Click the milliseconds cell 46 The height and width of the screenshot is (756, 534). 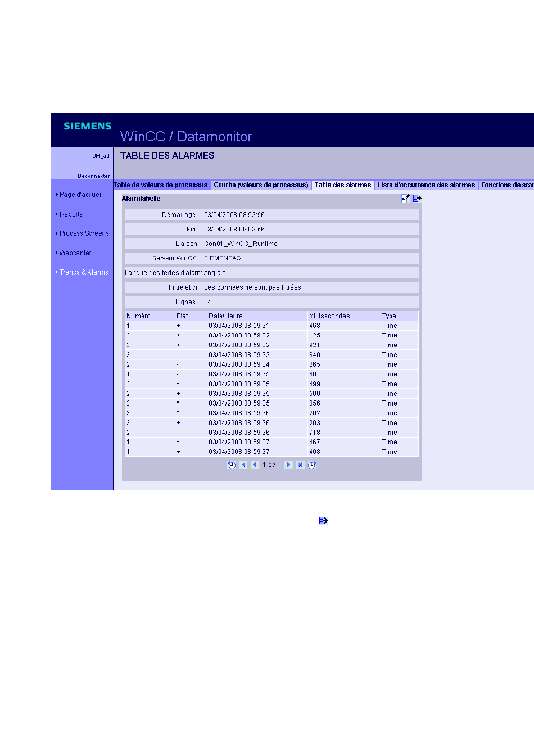pos(313,374)
